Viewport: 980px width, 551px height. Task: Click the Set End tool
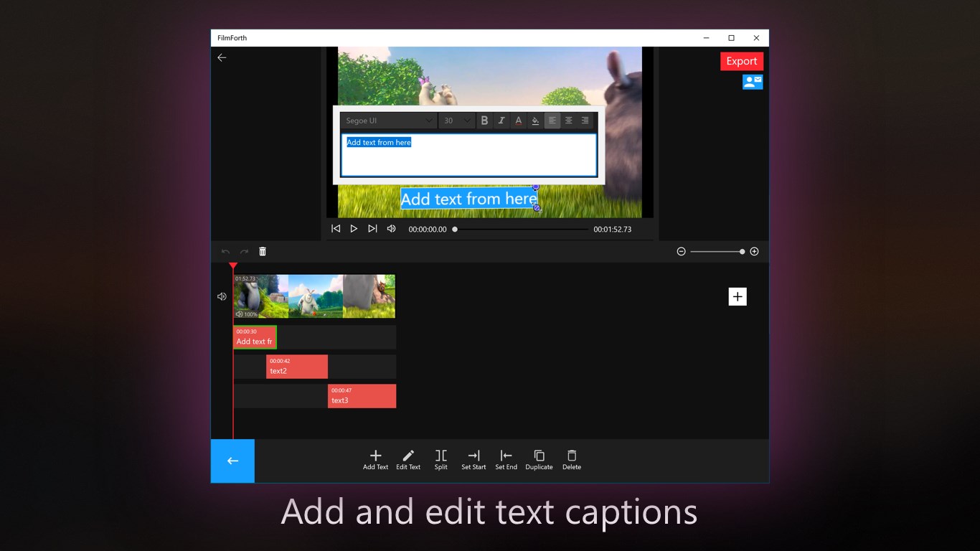(506, 460)
